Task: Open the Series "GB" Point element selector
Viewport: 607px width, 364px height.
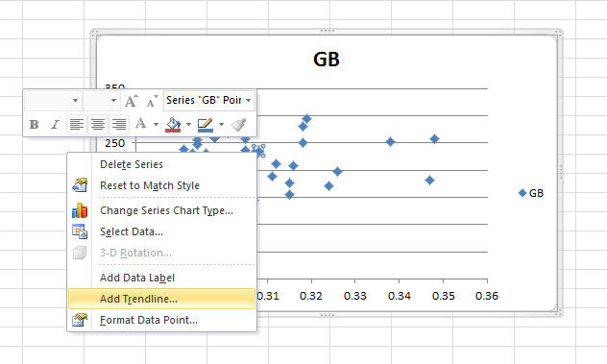Action: coord(209,100)
